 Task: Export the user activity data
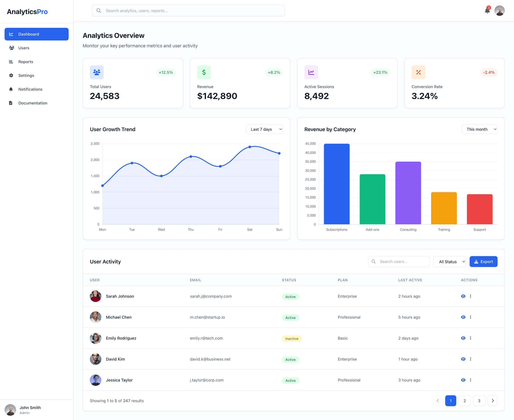pyautogui.click(x=483, y=262)
